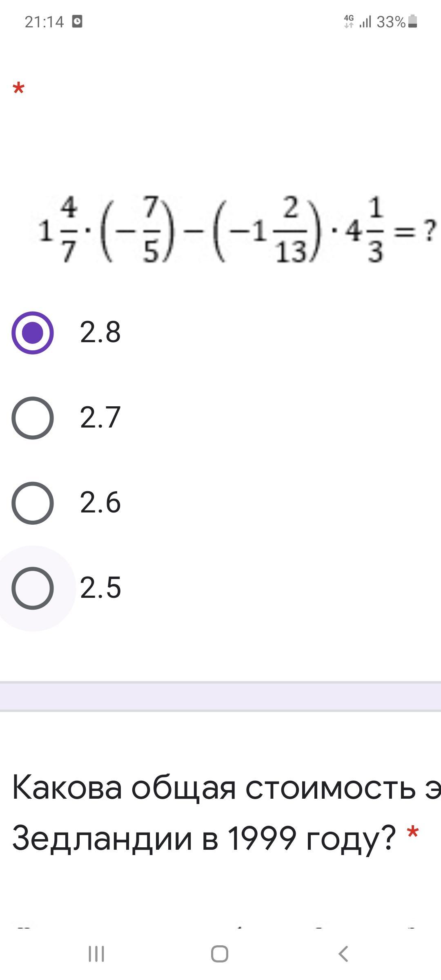The width and height of the screenshot is (441, 980).
Task: Tap the Android back navigation arrow
Action: point(343,954)
